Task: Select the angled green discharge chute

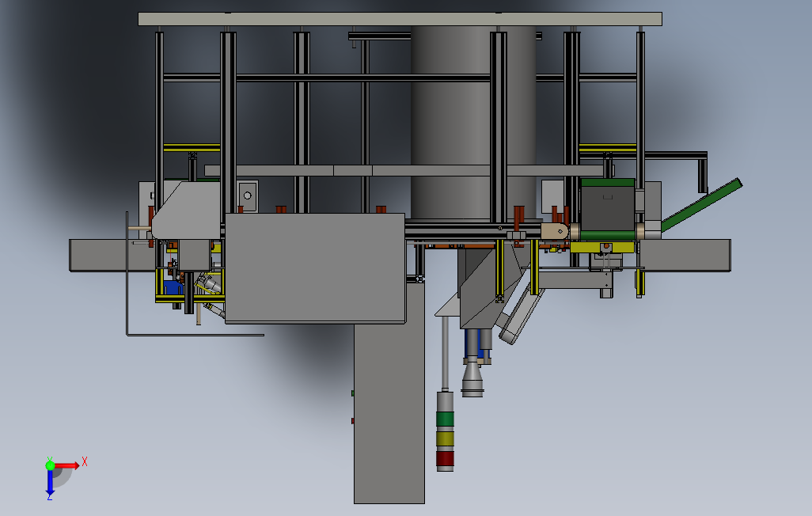Action: [x=702, y=205]
